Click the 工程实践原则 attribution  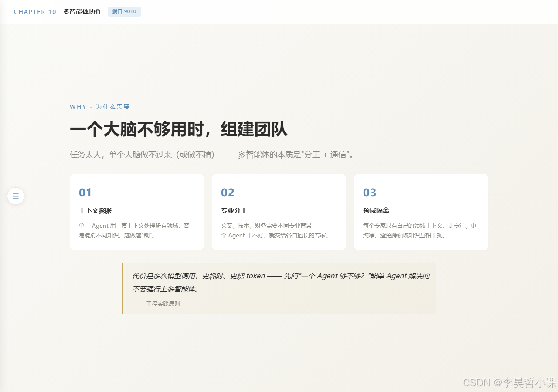156,304
